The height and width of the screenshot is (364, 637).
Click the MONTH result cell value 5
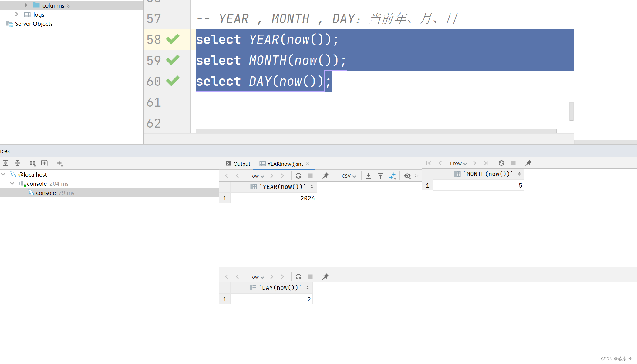pyautogui.click(x=479, y=185)
